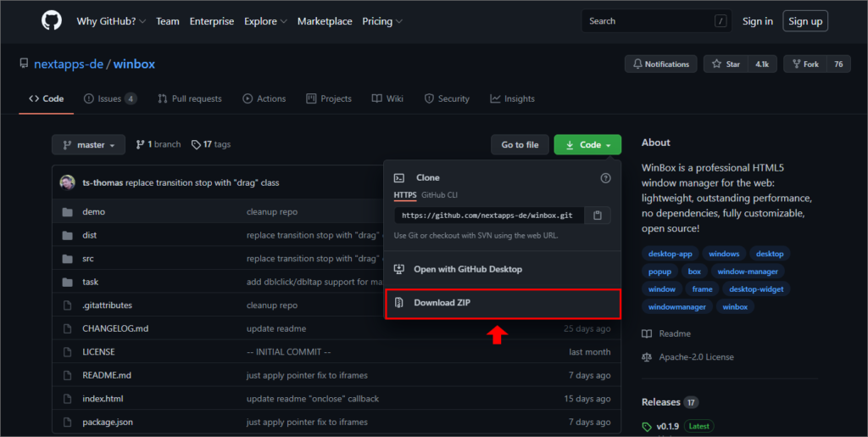Viewport: 868px width, 437px height.
Task: Open the Insights tab
Action: tap(512, 98)
